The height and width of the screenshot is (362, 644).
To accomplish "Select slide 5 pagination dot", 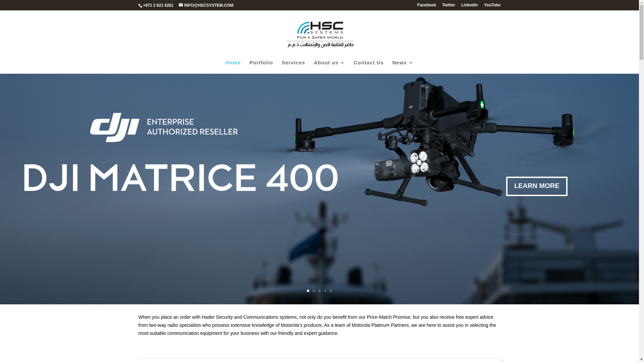I will click(x=331, y=291).
